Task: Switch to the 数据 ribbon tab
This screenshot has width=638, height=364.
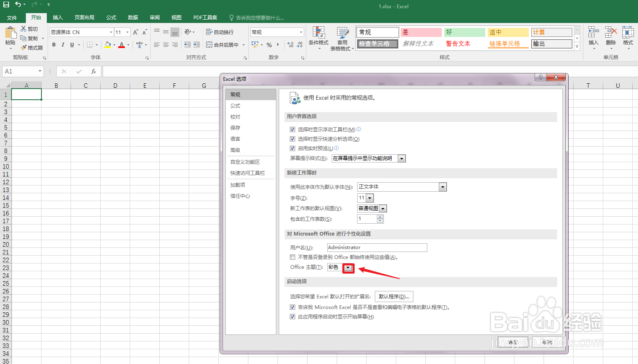Action: point(133,18)
